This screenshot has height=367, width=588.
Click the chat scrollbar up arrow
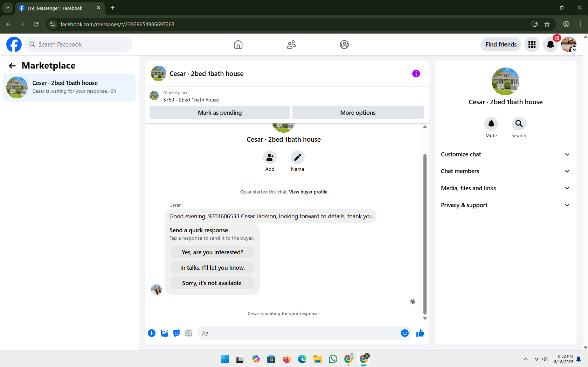(x=425, y=127)
